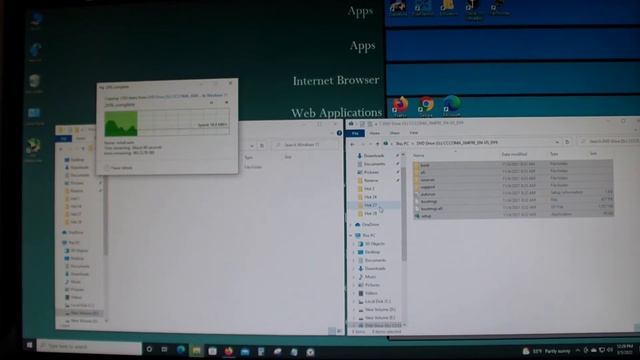Open File tab in left explorer window

pos(64,139)
